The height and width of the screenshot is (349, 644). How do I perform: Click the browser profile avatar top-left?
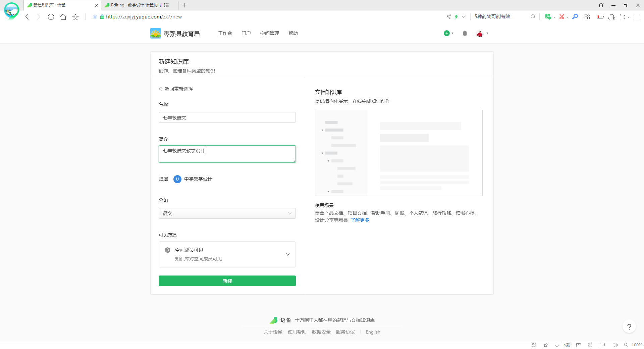coord(11,11)
